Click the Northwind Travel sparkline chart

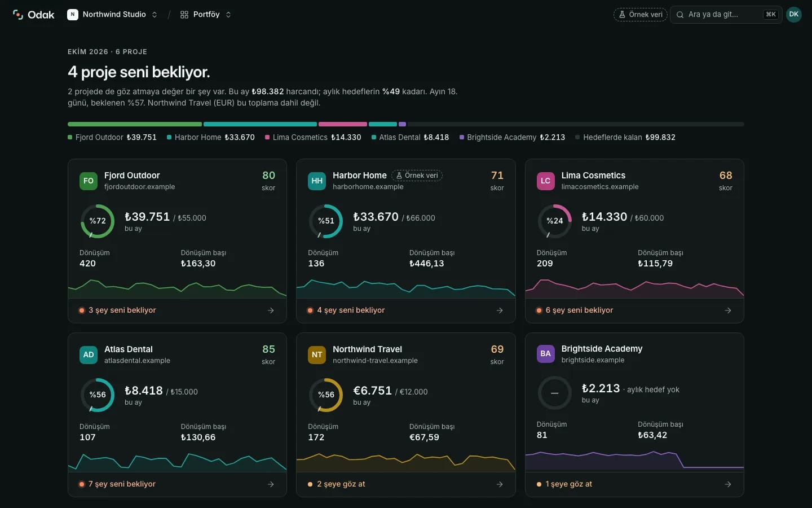pyautogui.click(x=406, y=462)
